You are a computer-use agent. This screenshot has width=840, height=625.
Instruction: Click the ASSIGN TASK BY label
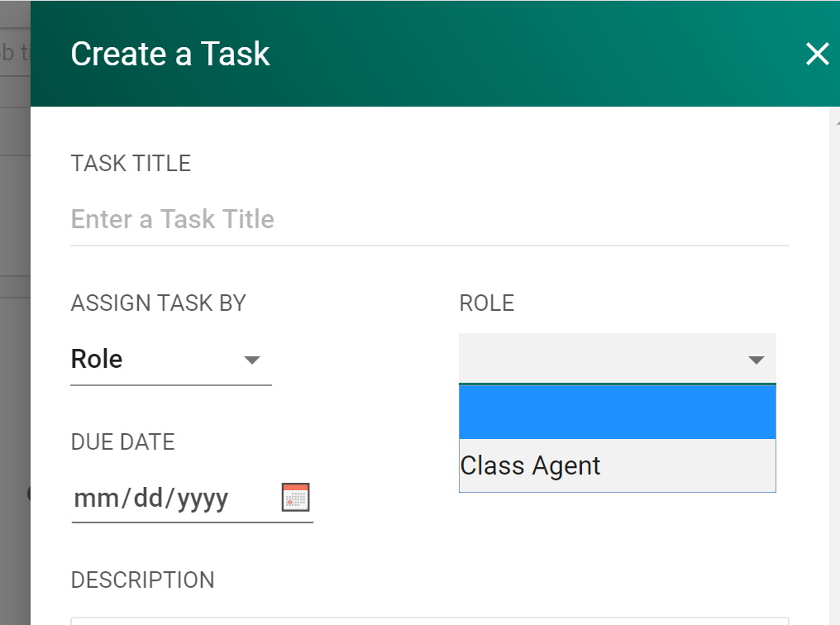(159, 303)
